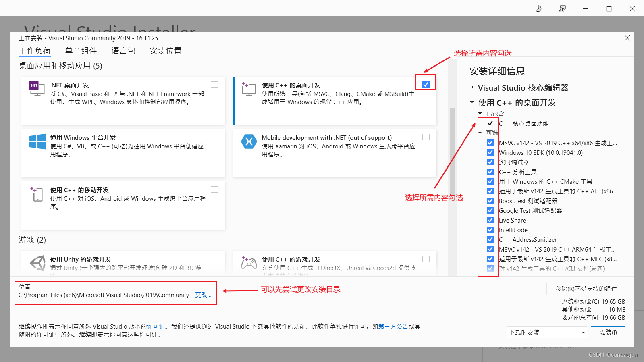This screenshot has height=362, width=644.
Task: Uncheck MSVC v142 ARM64 build tools option
Action: click(x=490, y=249)
